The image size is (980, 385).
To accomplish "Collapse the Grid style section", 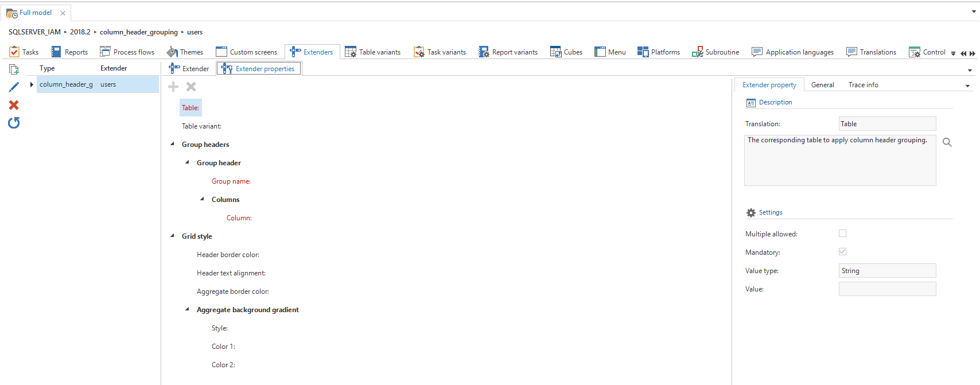I will 172,236.
